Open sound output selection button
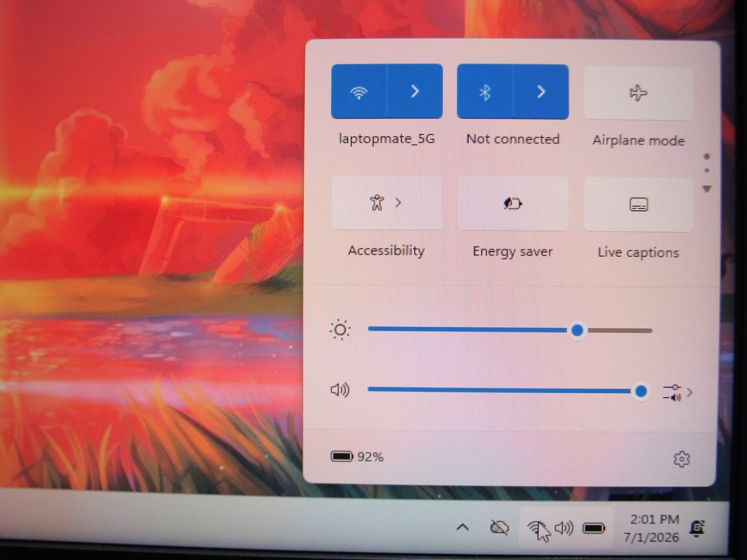Image resolution: width=747 pixels, height=560 pixels. point(677,392)
